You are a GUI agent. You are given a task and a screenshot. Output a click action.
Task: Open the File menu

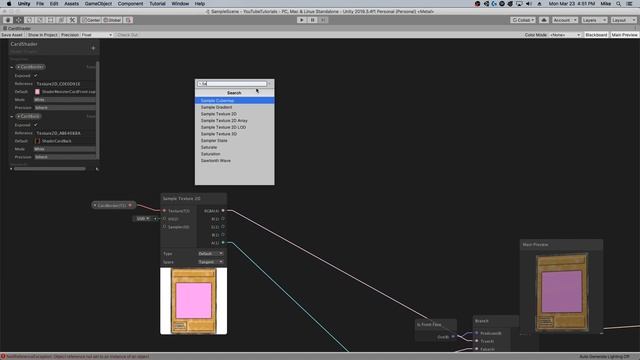(40, 4)
